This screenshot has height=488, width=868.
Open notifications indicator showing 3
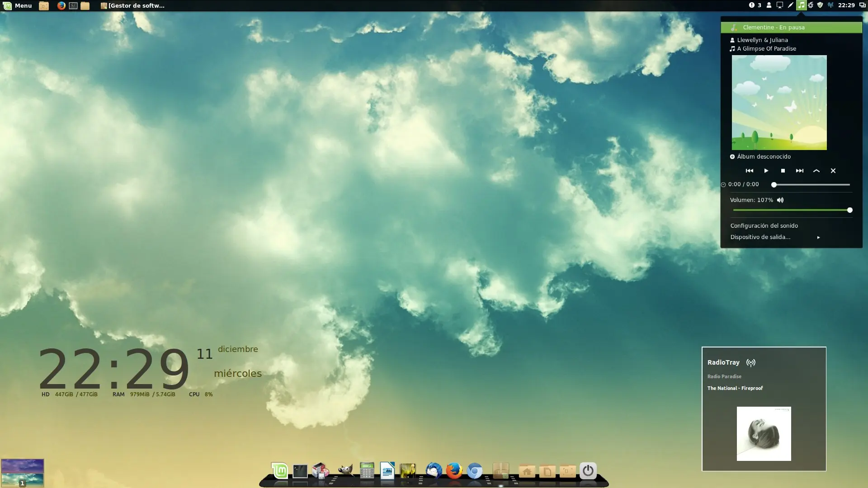755,5
